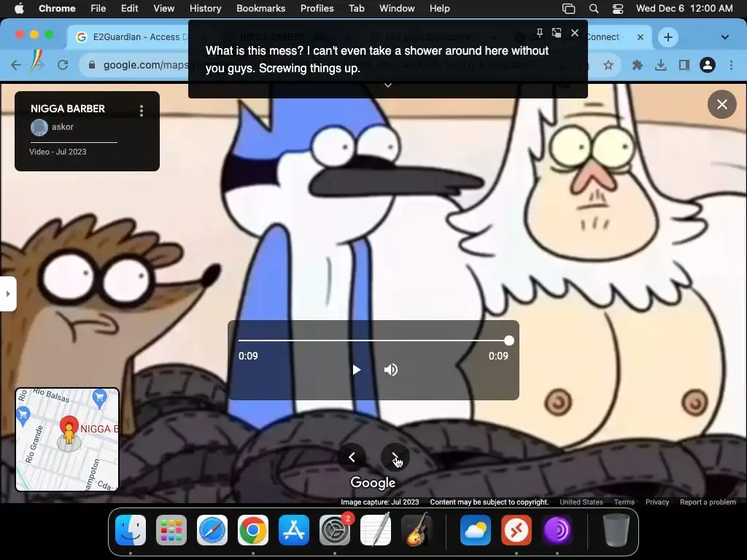Open the Chrome three-dot menu
This screenshot has height=560, width=747.
[731, 65]
